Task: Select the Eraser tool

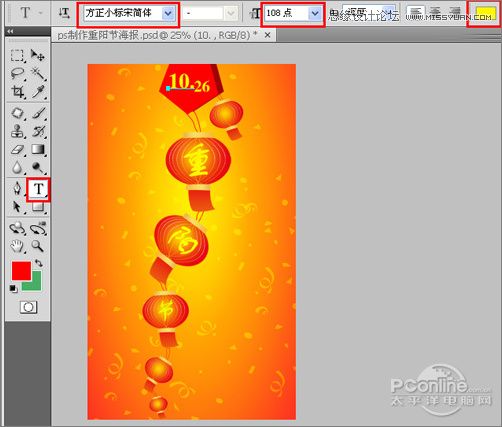Action: click(x=17, y=149)
